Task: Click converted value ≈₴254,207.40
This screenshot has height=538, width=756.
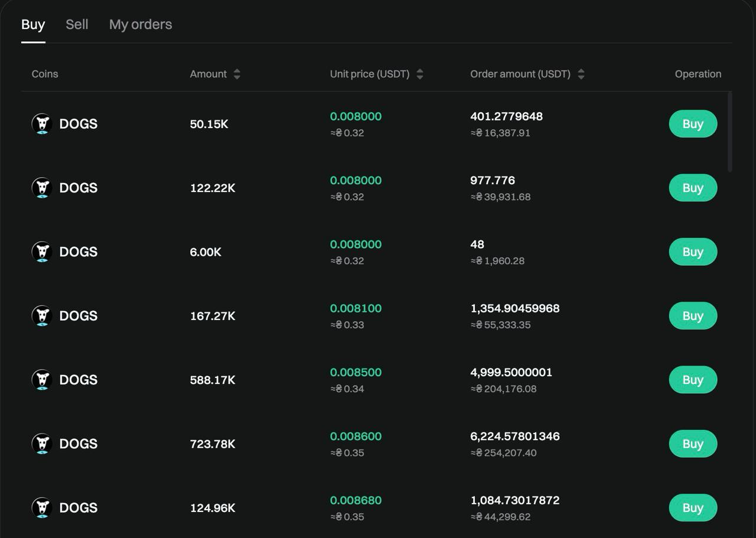Action: pos(503,453)
